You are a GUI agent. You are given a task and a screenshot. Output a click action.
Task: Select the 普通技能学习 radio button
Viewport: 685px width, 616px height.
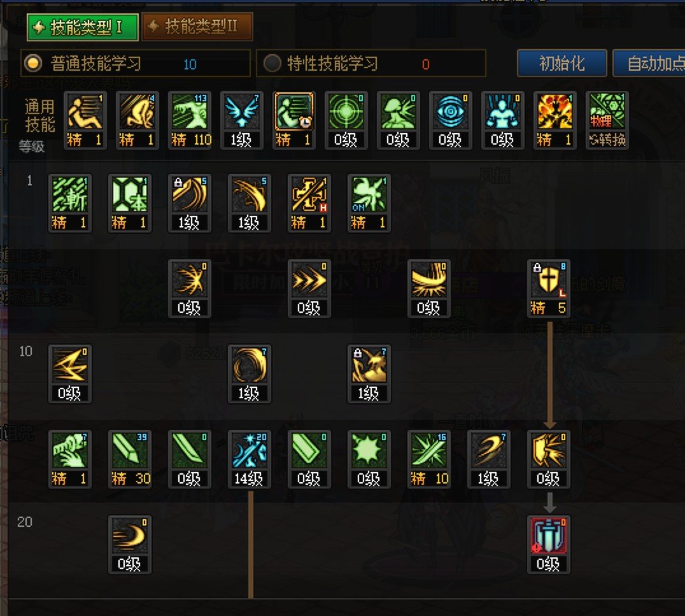click(x=33, y=64)
